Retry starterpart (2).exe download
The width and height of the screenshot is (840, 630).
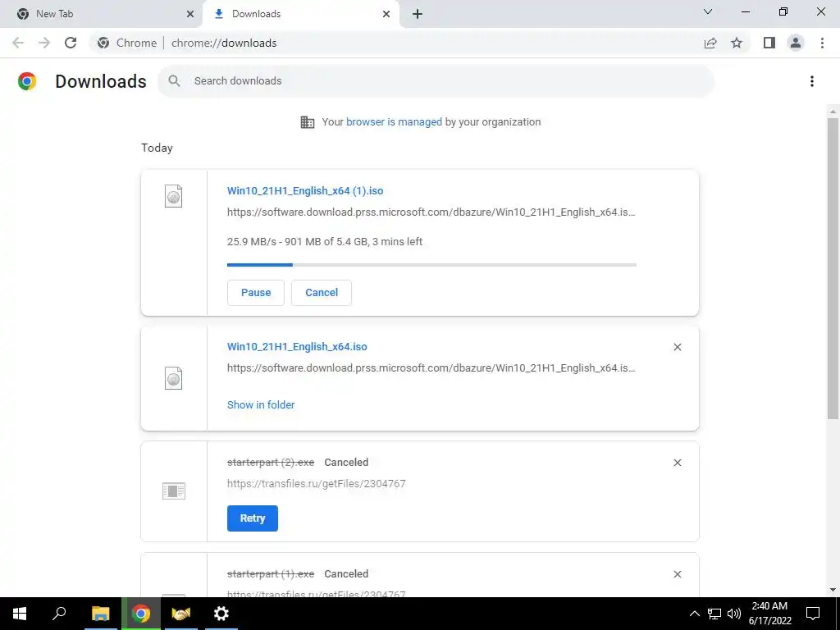(x=253, y=518)
